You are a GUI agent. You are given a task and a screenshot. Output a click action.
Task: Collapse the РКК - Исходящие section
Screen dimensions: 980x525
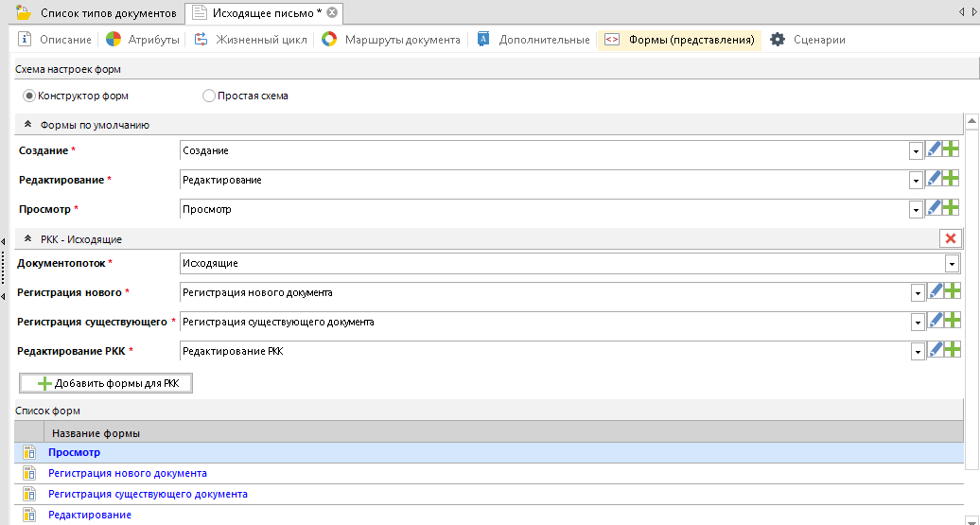click(x=28, y=239)
